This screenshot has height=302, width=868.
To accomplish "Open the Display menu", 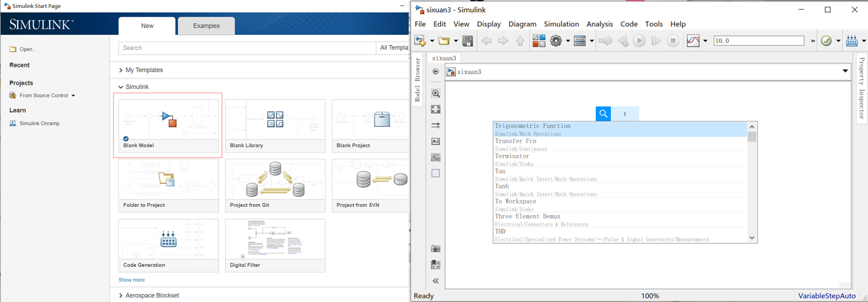I will (489, 24).
